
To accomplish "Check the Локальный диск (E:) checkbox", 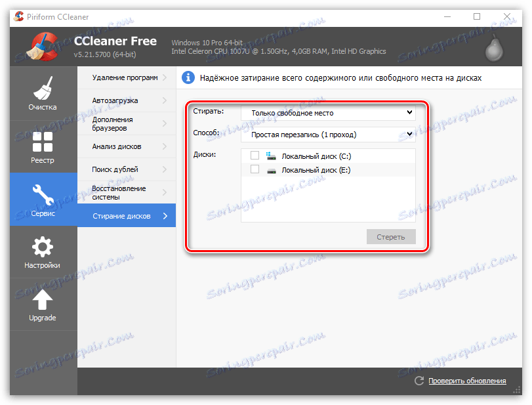I will coord(255,169).
